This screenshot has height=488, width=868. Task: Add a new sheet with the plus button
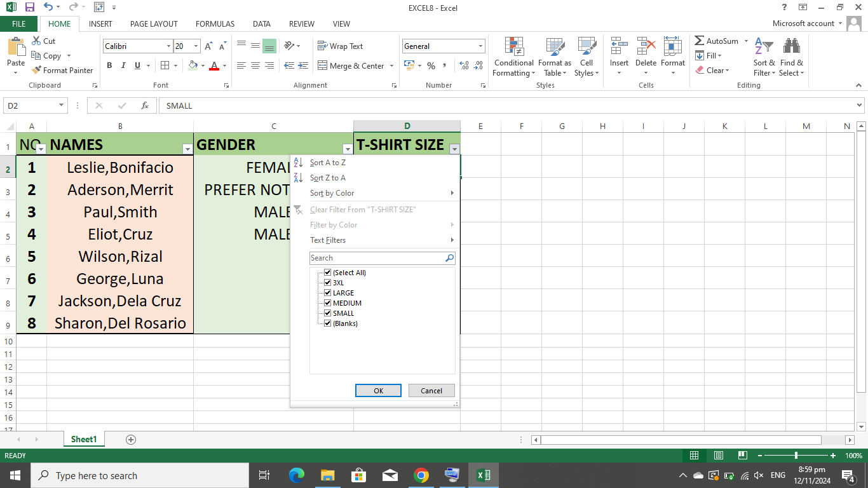pos(131,440)
